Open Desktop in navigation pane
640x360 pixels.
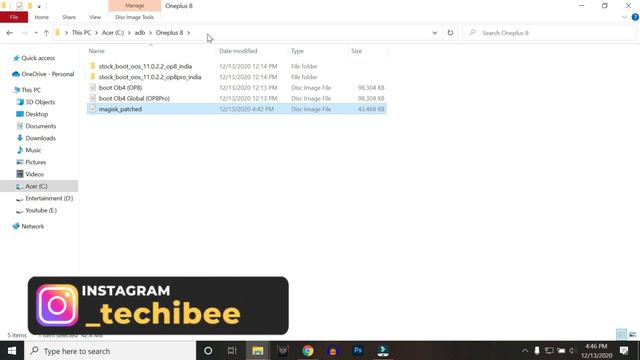[36, 114]
